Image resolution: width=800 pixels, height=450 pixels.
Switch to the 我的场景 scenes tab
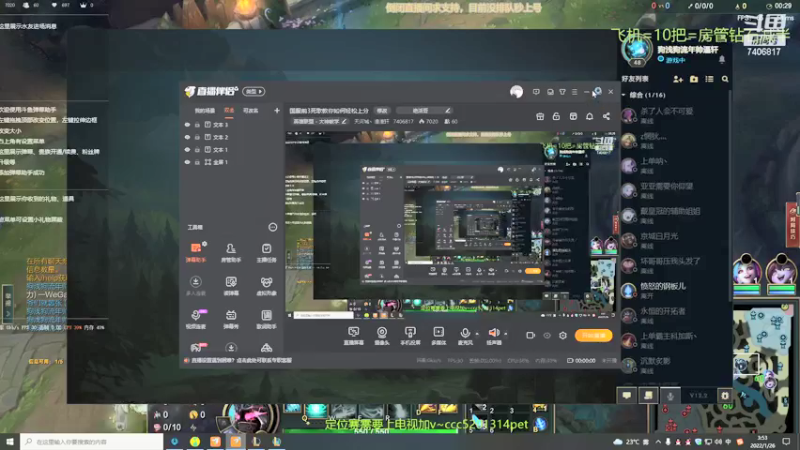pos(205,110)
